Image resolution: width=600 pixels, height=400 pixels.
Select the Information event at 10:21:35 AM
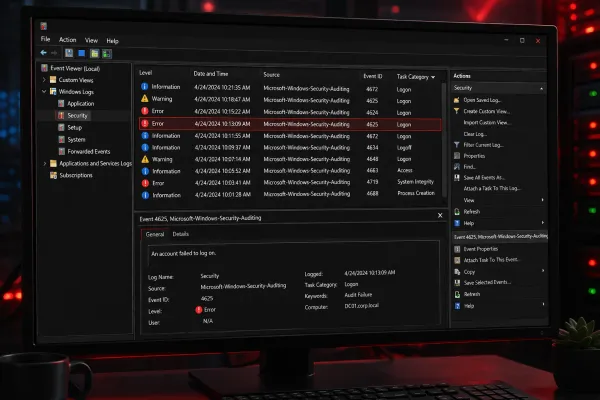[x=290, y=88]
